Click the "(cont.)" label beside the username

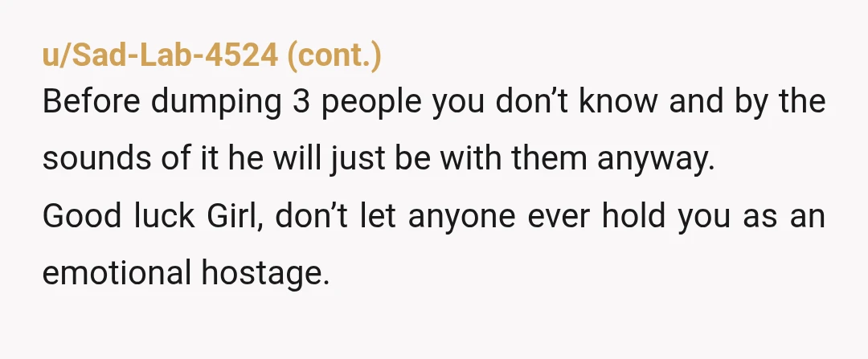[x=335, y=56]
